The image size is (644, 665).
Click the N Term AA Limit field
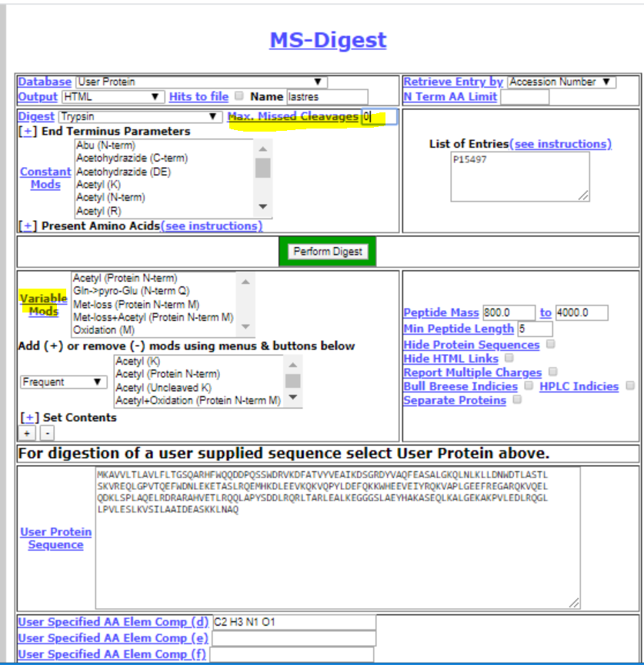525,97
